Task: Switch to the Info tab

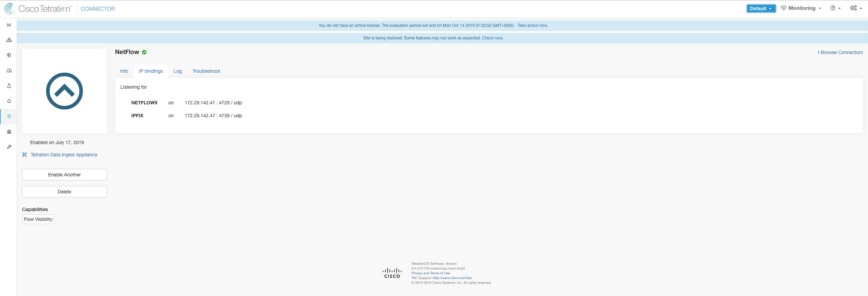Action: click(124, 71)
